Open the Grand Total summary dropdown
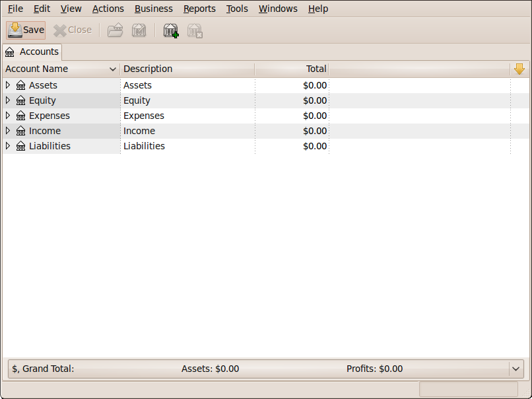 point(517,369)
